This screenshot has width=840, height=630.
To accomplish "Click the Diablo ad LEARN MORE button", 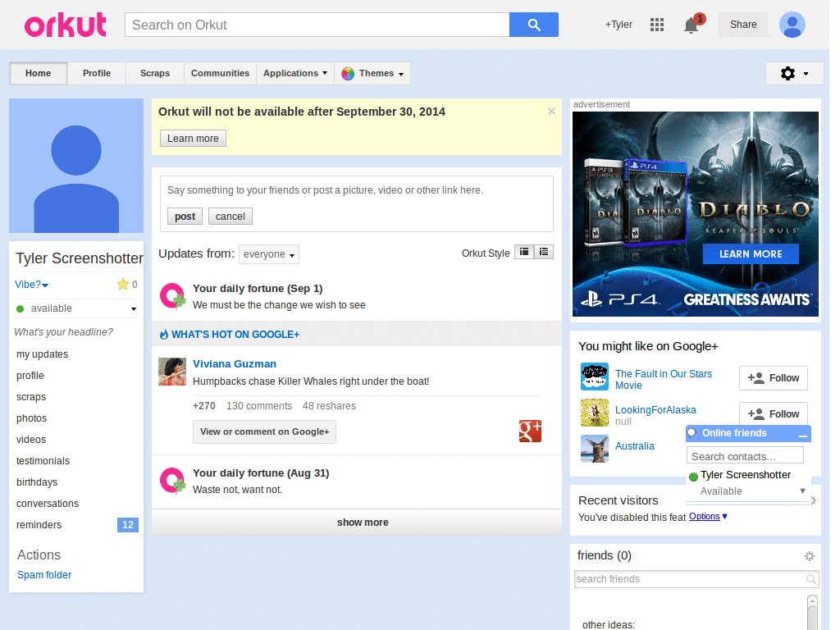I will click(x=751, y=254).
